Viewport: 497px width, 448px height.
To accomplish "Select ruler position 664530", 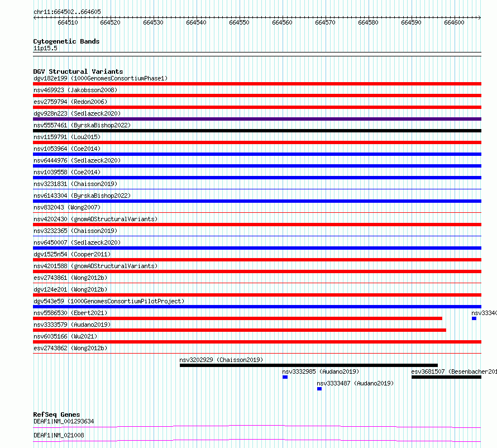I will coord(153,22).
